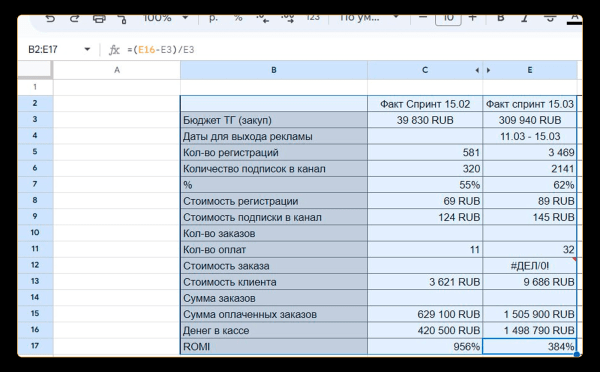Select the 'Сумма оплаченных заказов' cell

pyautogui.click(x=274, y=314)
